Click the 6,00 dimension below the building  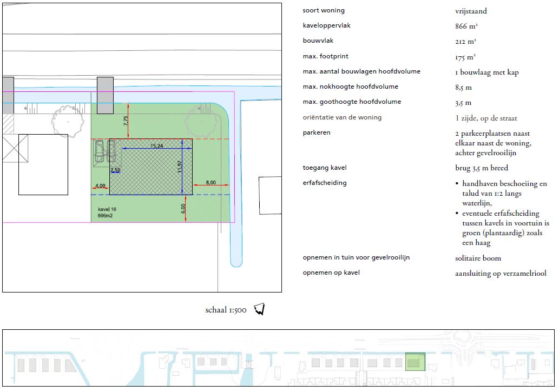[183, 207]
